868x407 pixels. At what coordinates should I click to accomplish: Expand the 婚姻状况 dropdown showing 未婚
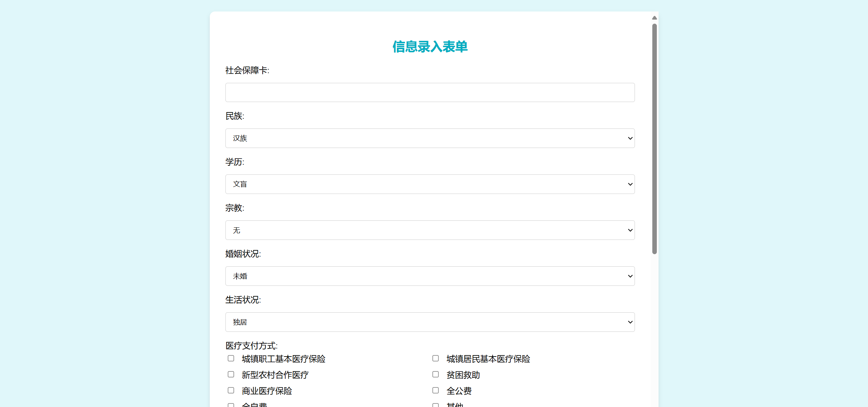click(x=430, y=276)
